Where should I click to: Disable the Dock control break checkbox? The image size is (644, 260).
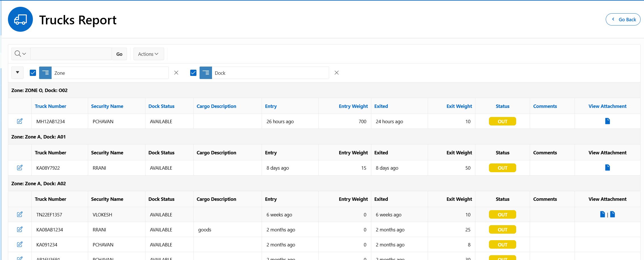(x=193, y=73)
